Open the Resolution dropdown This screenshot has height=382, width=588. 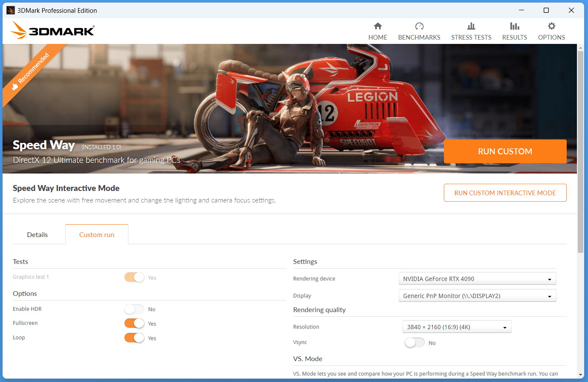point(457,327)
